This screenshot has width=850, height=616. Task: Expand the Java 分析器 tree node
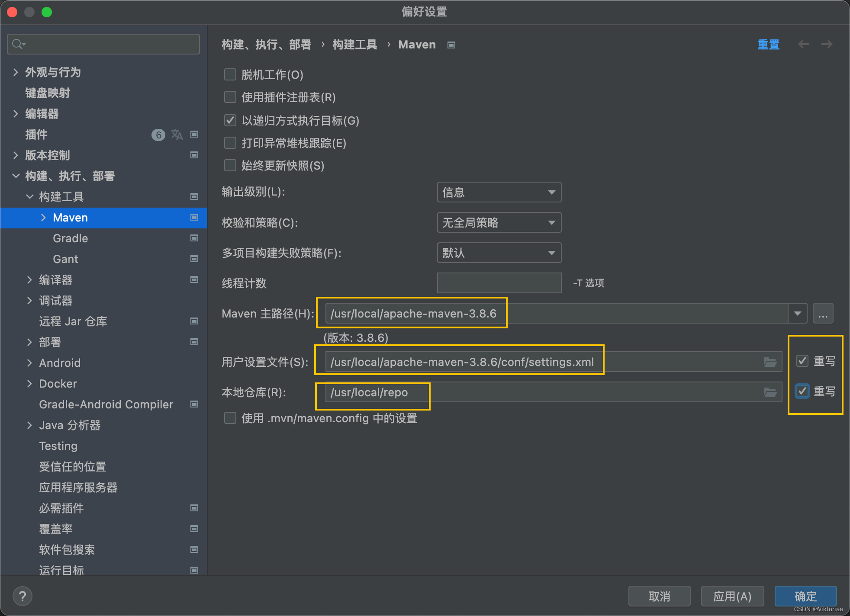29,425
